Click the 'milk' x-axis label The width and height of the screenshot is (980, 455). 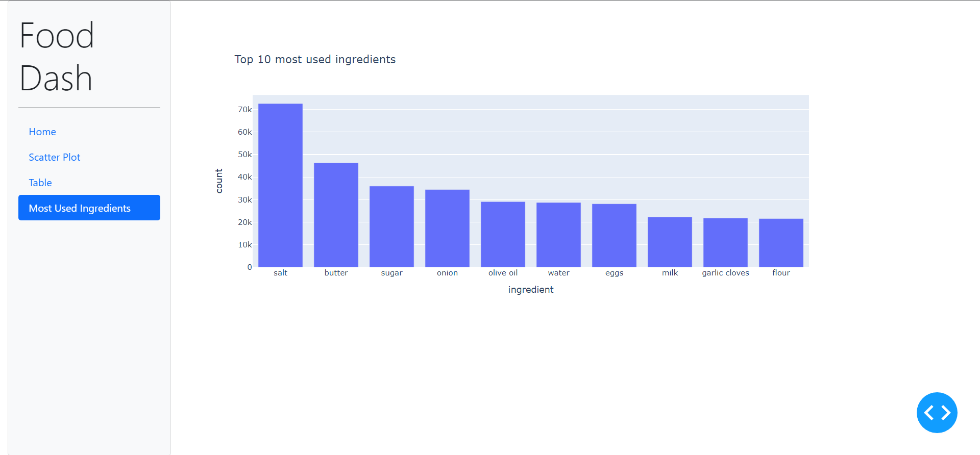pyautogui.click(x=670, y=273)
